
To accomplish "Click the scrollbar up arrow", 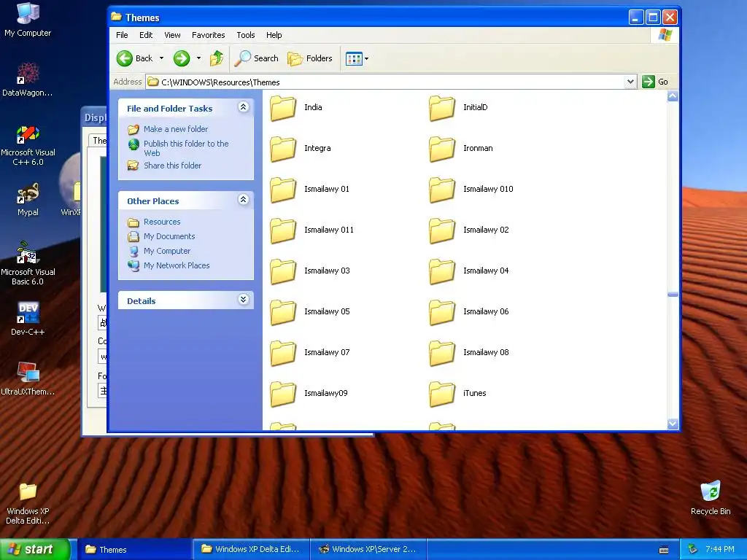I will pyautogui.click(x=673, y=96).
